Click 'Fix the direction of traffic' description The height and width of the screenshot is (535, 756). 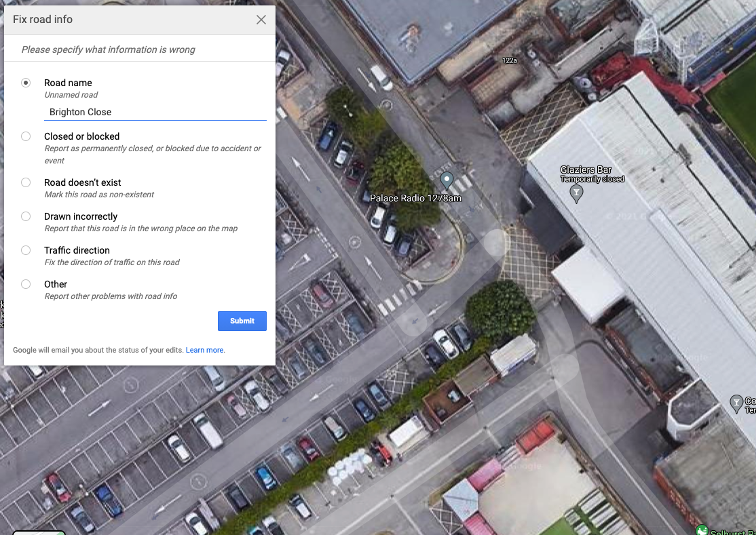tap(112, 262)
